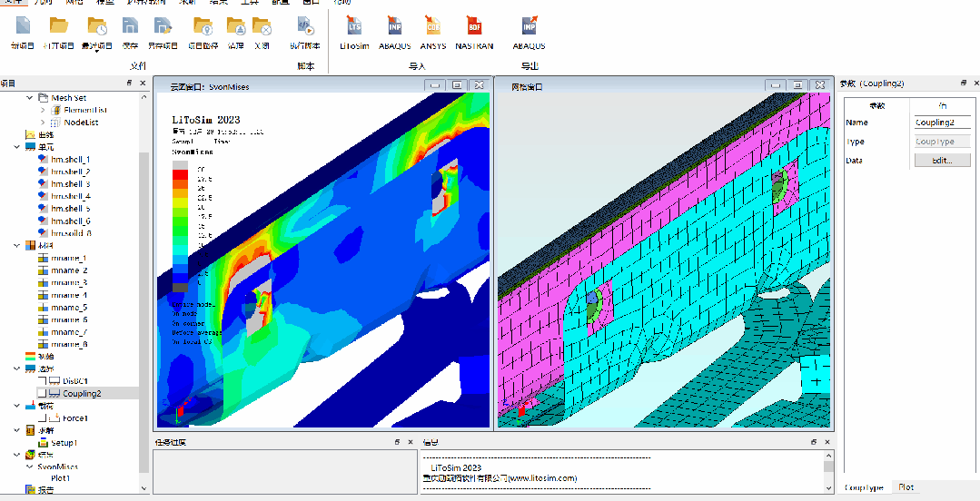Collapse the Mesh Set node

pyautogui.click(x=29, y=97)
